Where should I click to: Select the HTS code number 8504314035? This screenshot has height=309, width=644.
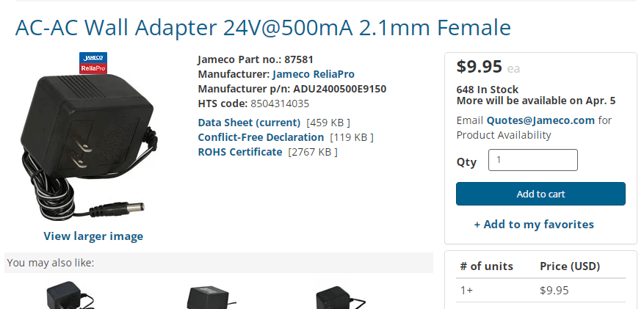tap(280, 103)
